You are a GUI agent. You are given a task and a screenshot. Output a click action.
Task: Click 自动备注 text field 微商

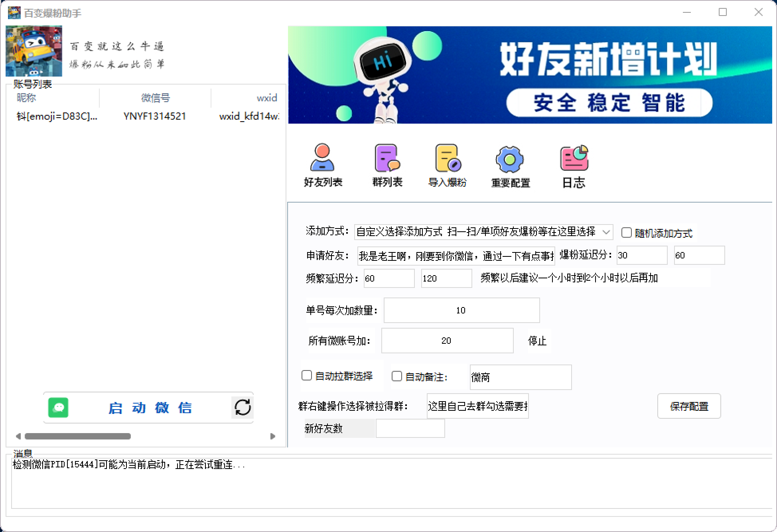(521, 377)
